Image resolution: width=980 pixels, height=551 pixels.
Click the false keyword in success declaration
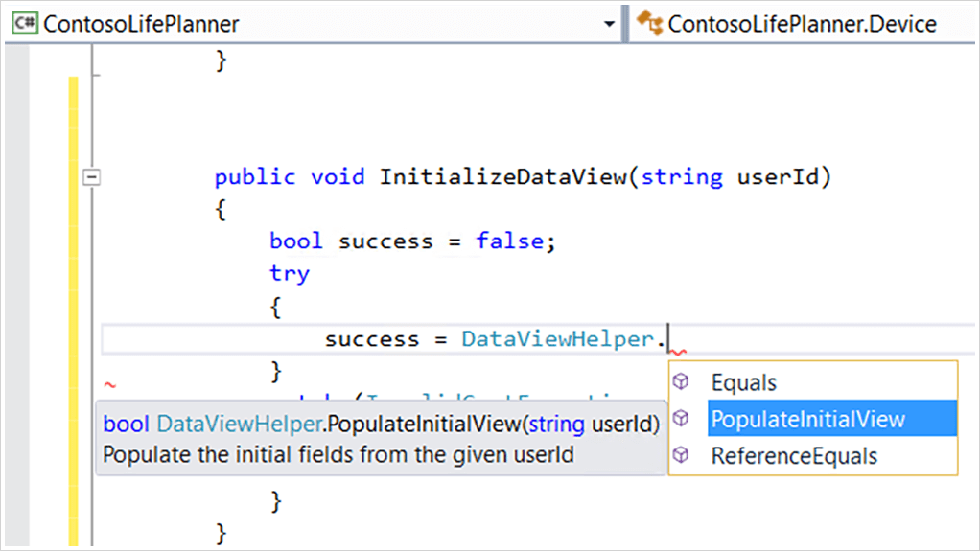509,241
